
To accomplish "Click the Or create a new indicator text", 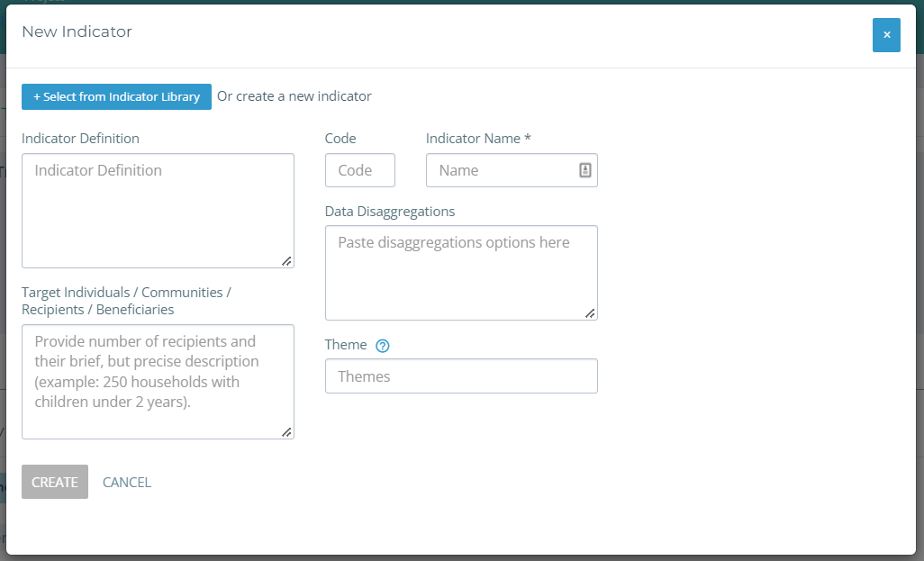I will [x=294, y=96].
